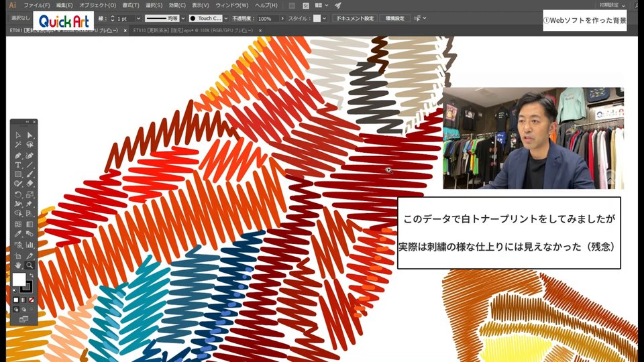The image size is (644, 362).
Task: Choose the Line Segment tool
Action: pyautogui.click(x=30, y=165)
